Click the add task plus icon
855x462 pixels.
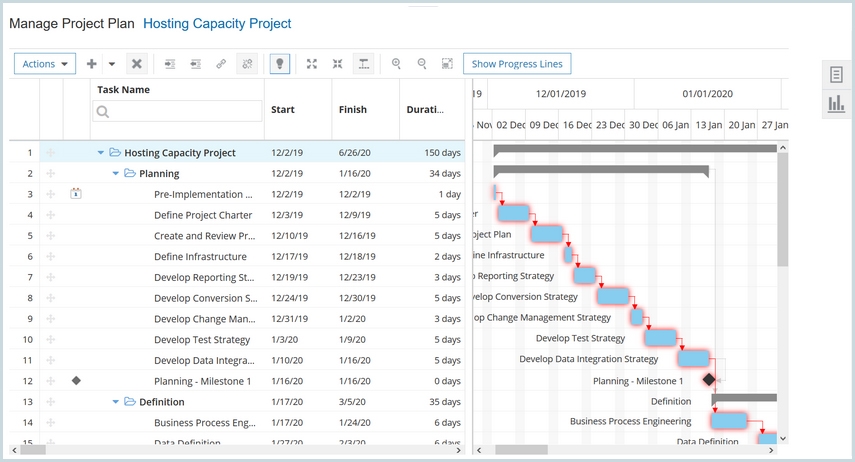(x=92, y=64)
